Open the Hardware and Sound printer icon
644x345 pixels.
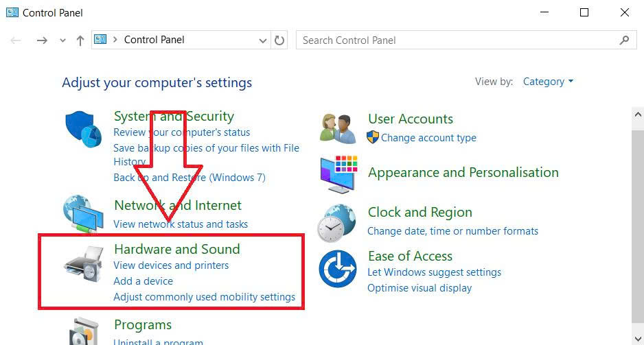click(84, 265)
